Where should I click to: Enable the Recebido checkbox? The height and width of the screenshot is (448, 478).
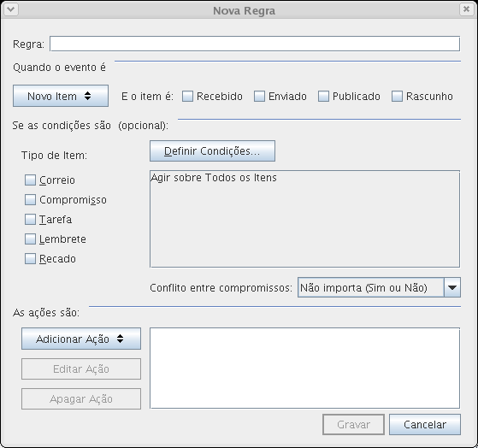(187, 97)
